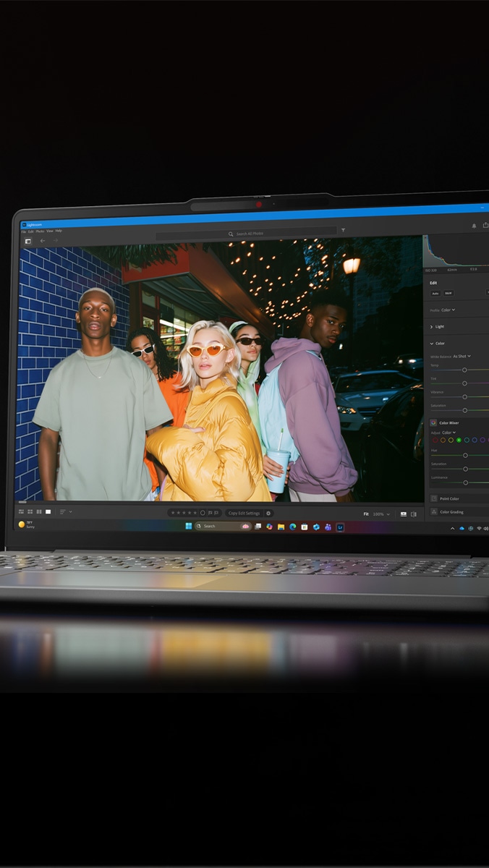Open the weather widget on the taskbar
The width and height of the screenshot is (489, 868).
(25, 524)
